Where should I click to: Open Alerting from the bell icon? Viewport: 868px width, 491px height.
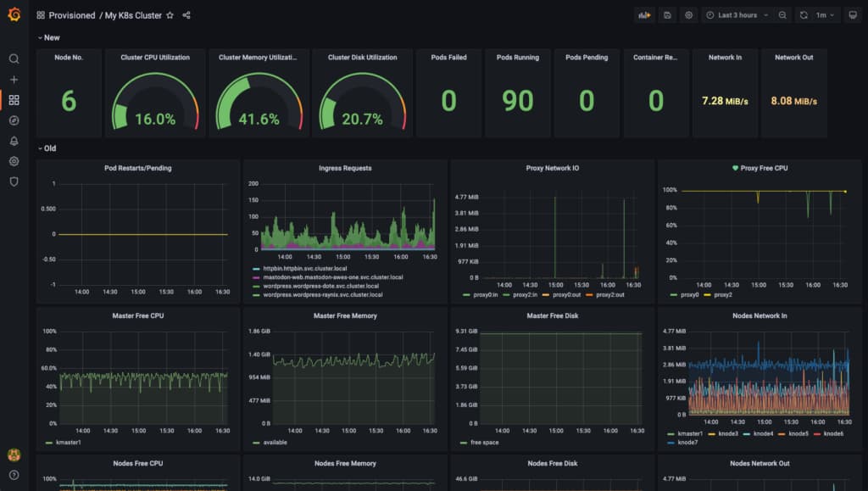pyautogui.click(x=14, y=142)
